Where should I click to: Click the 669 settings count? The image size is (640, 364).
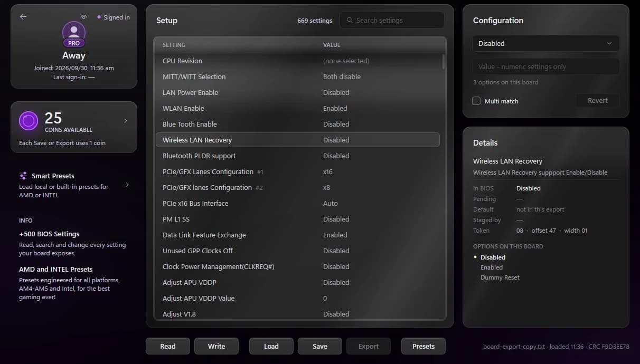[315, 21]
